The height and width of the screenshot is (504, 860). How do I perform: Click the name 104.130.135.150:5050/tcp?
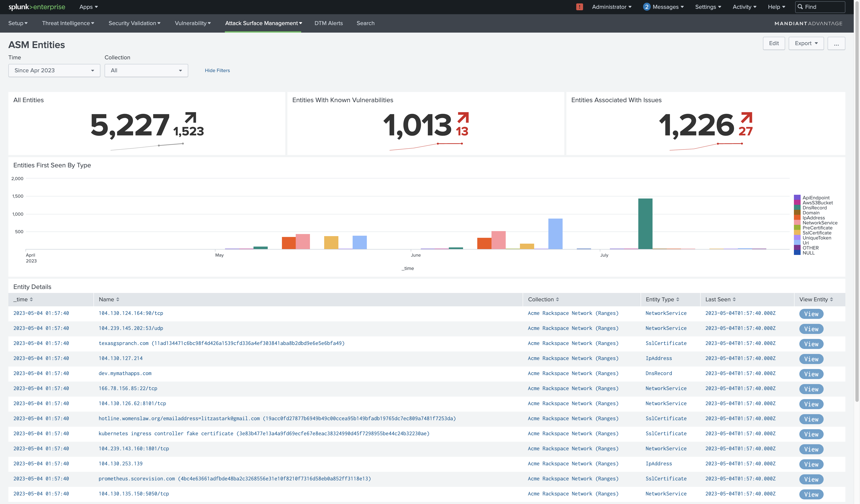(x=134, y=493)
